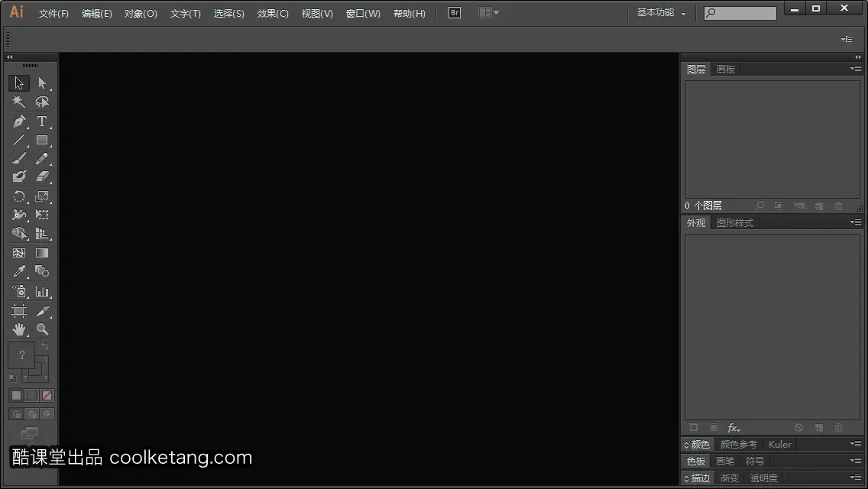Activate the Rotate tool
The image size is (868, 489).
click(x=19, y=196)
